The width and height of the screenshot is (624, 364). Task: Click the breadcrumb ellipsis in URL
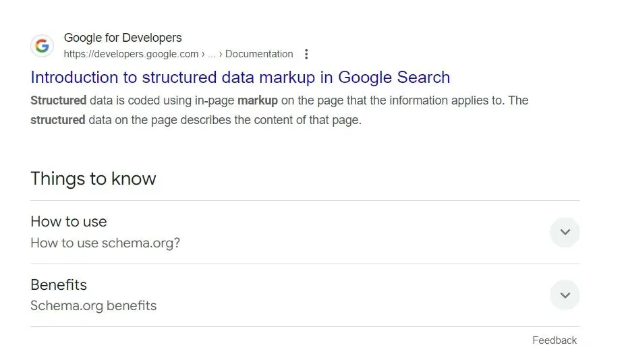(211, 55)
